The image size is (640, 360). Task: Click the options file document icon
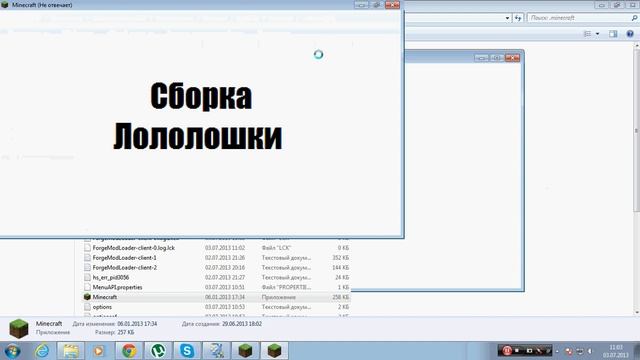click(x=87, y=307)
